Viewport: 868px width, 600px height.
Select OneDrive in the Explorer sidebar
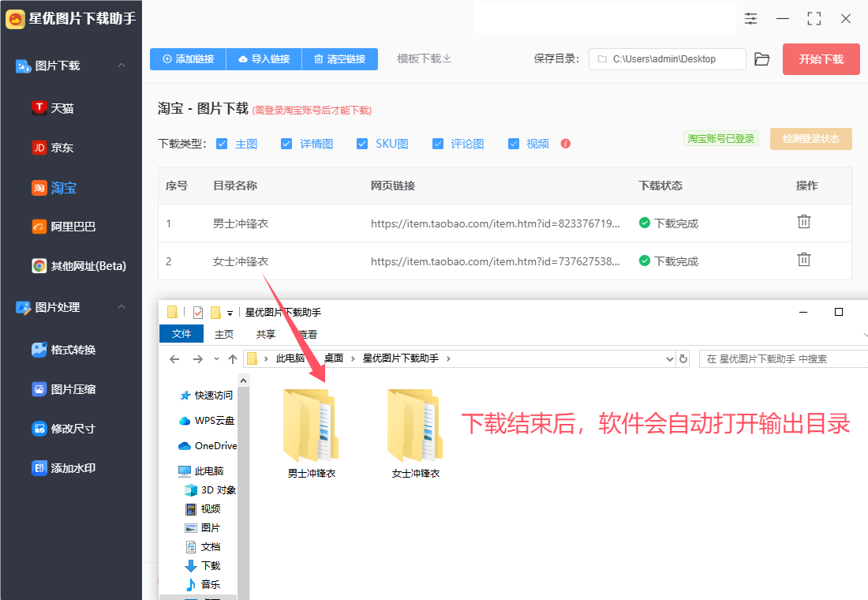(x=208, y=445)
